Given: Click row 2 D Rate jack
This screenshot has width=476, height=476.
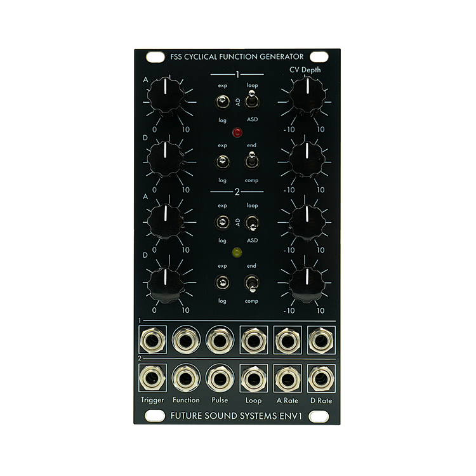Looking at the screenshot, I should pyautogui.click(x=321, y=378).
